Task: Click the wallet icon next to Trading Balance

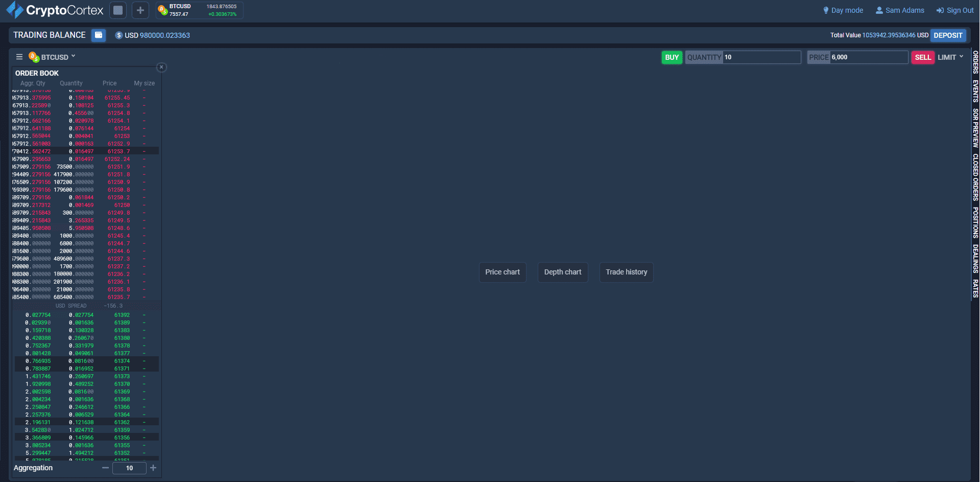Action: [98, 35]
